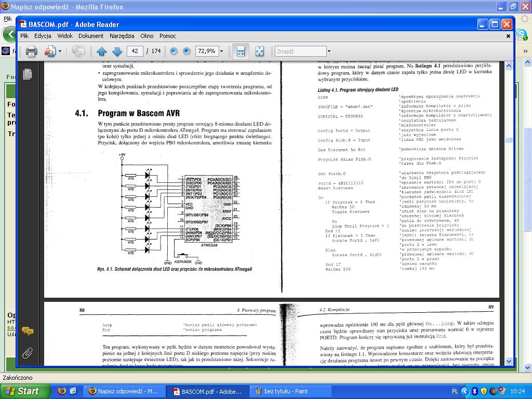Click the security shield tray icon
The height and width of the screenshot is (399, 532).
pyautogui.click(x=484, y=391)
